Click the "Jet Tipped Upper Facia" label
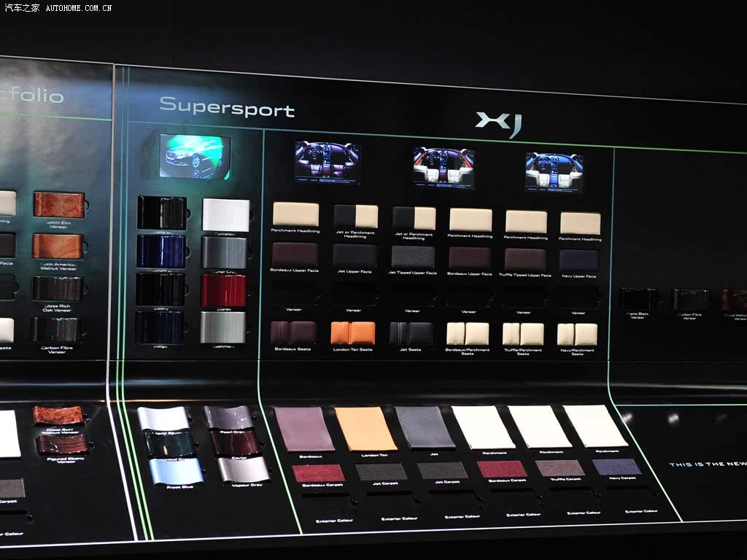Image resolution: width=747 pixels, height=560 pixels. 412,273
